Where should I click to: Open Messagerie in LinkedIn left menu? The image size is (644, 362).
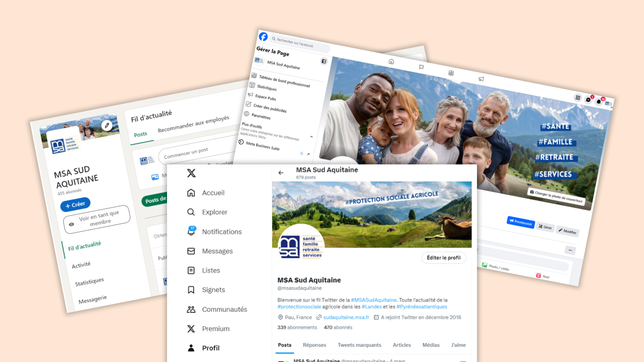pyautogui.click(x=93, y=299)
